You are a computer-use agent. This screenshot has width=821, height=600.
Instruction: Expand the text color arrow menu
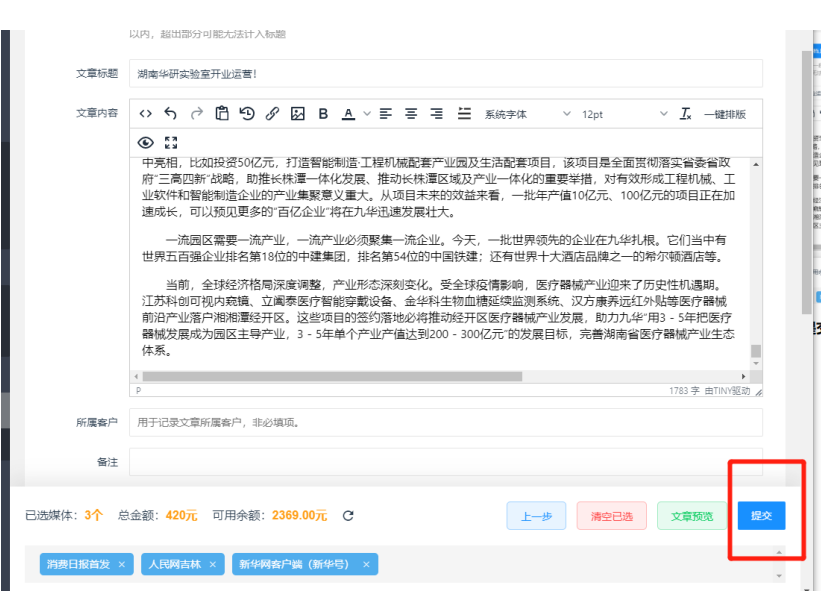[365, 114]
